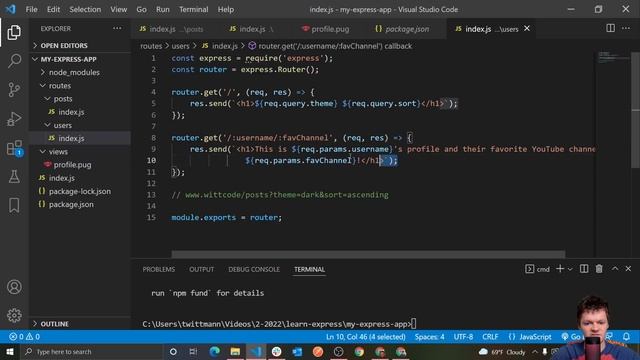
Task: Click the editor horizontal scrollbar
Action: click(x=368, y=254)
